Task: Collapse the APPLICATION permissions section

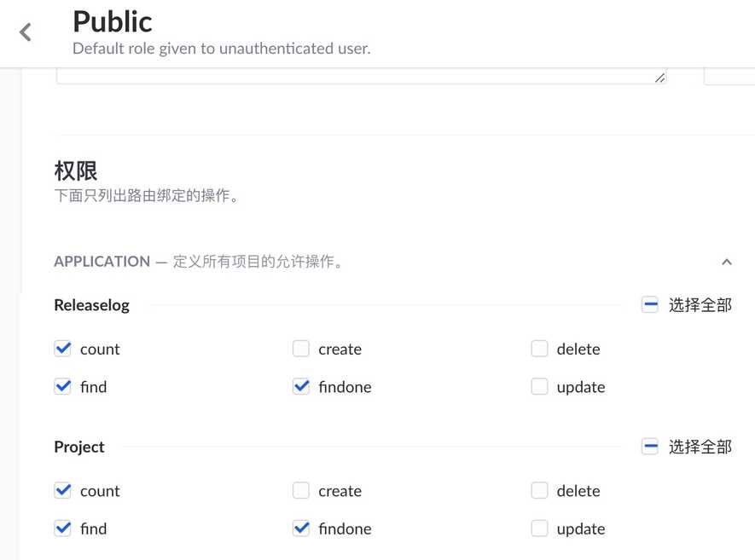Action: click(x=727, y=262)
